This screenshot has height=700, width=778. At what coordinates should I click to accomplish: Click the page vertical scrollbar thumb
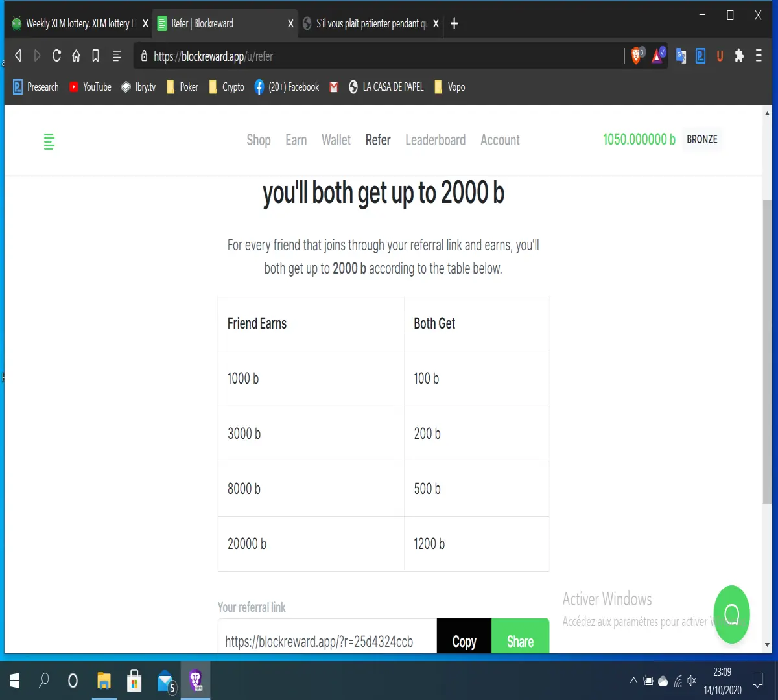pyautogui.click(x=768, y=350)
